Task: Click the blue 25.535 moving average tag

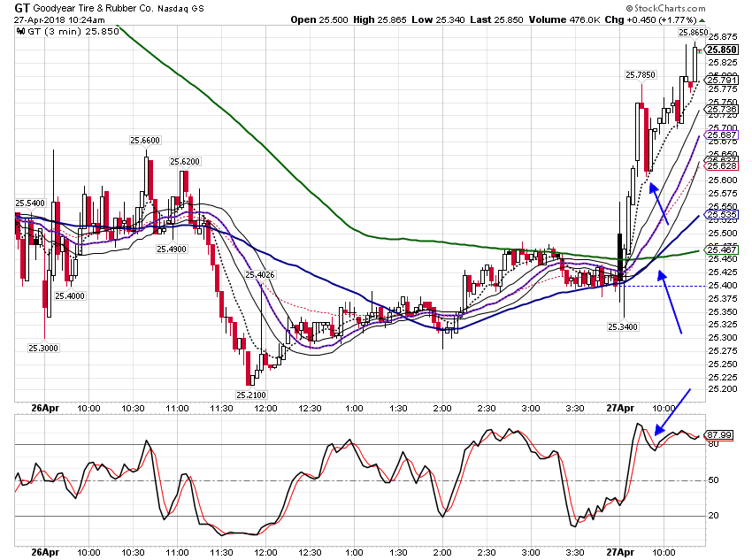Action: pyautogui.click(x=721, y=214)
